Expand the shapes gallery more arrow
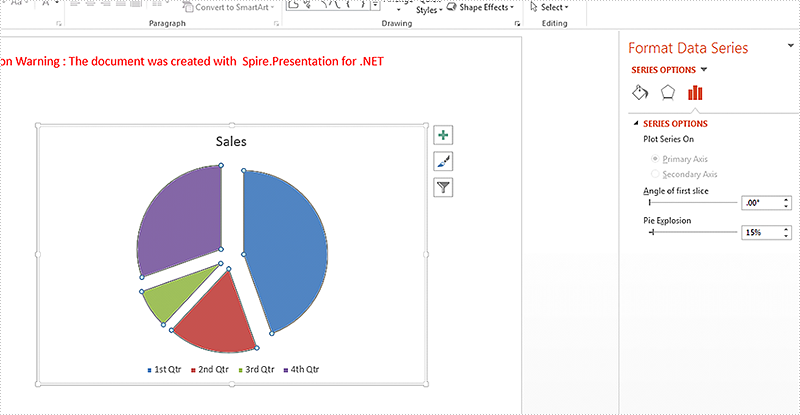Image resolution: width=800 pixels, height=415 pixels. 376,7
